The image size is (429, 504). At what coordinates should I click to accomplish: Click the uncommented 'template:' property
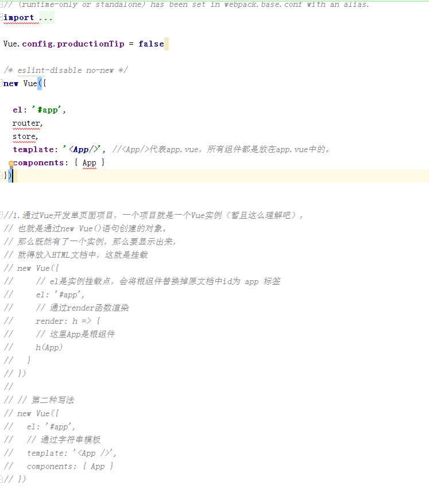point(36,149)
